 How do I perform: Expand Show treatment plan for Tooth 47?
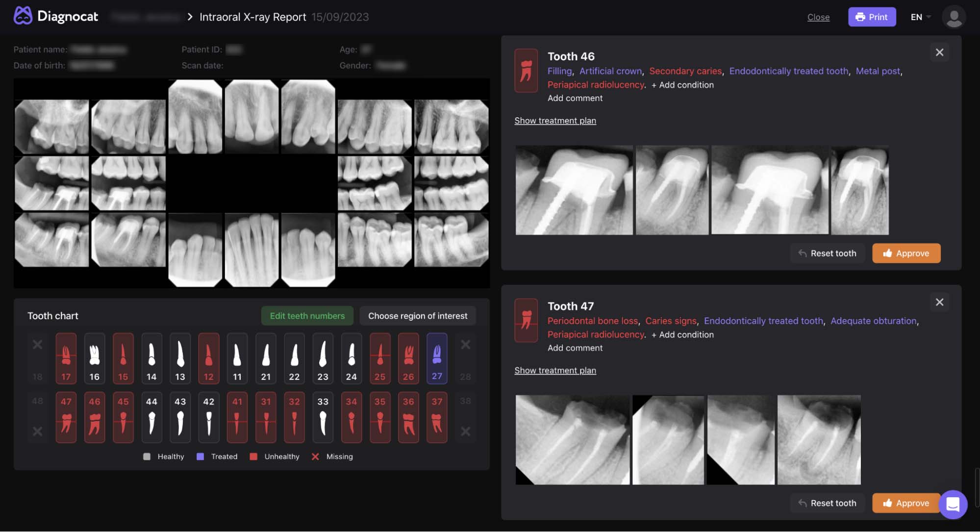click(555, 370)
